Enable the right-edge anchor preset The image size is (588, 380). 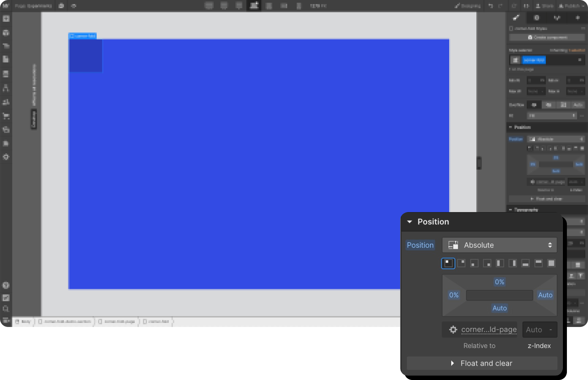coord(512,263)
